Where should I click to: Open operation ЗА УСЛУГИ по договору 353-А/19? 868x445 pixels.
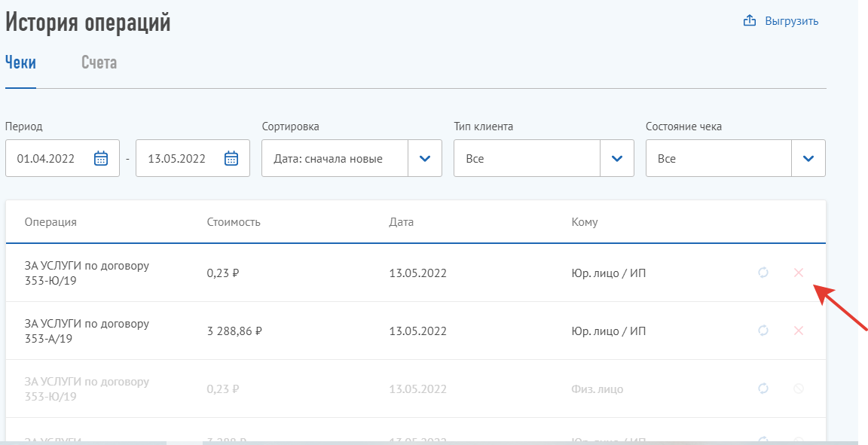coord(87,331)
